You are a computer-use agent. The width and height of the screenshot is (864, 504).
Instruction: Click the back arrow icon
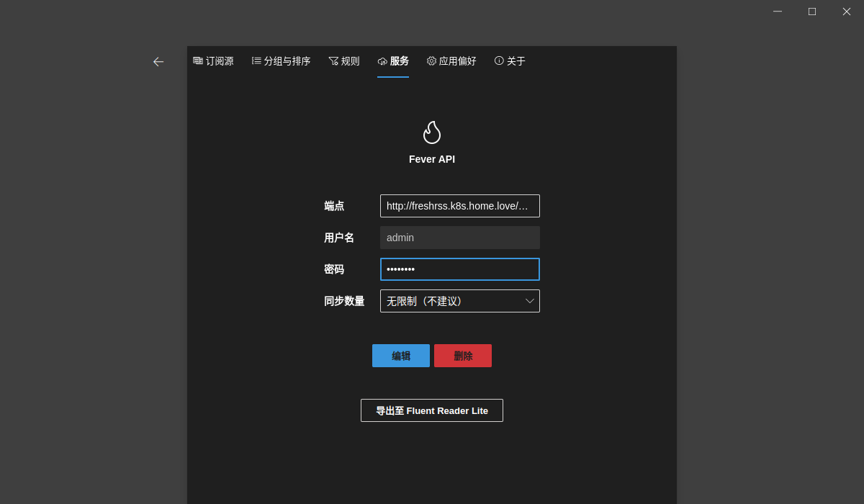click(158, 62)
